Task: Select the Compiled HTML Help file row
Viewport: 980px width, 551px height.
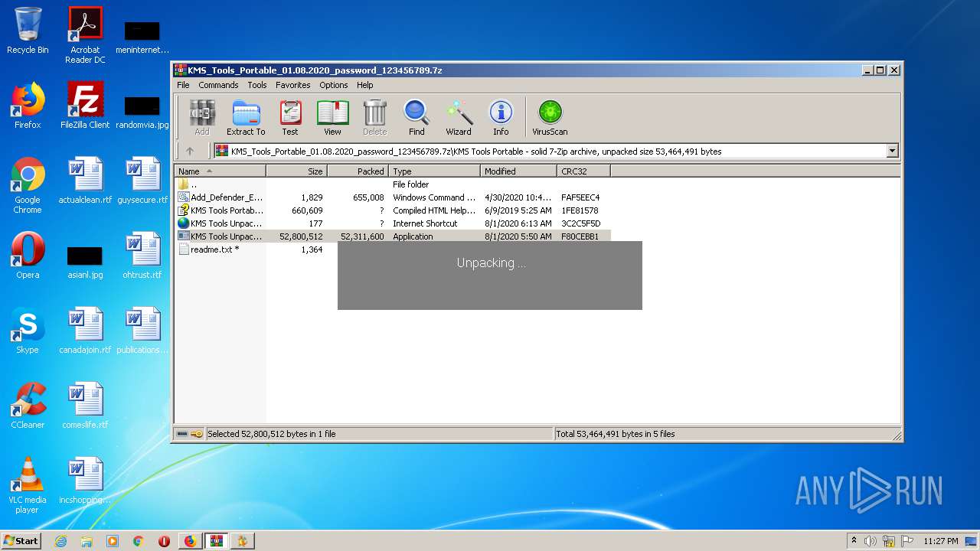Action: (394, 210)
